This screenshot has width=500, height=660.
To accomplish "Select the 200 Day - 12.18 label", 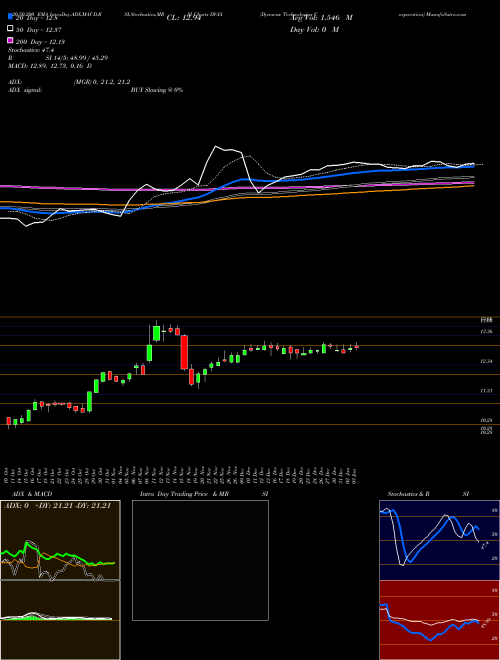I will [40, 41].
